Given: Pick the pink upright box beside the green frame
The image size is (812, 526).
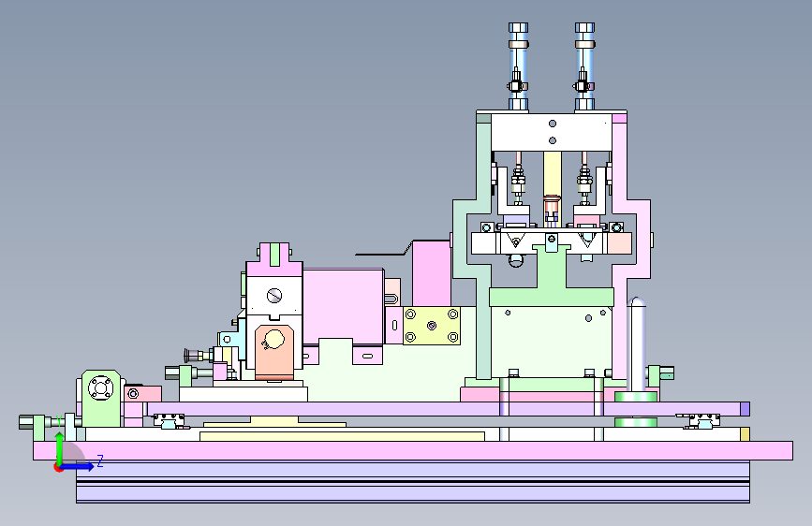Looking at the screenshot, I should pyautogui.click(x=432, y=273).
